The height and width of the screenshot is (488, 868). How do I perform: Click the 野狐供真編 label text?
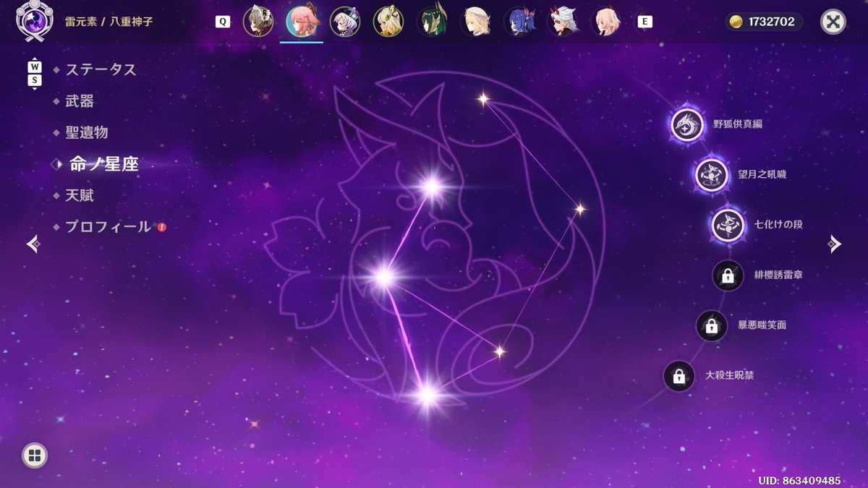click(738, 124)
